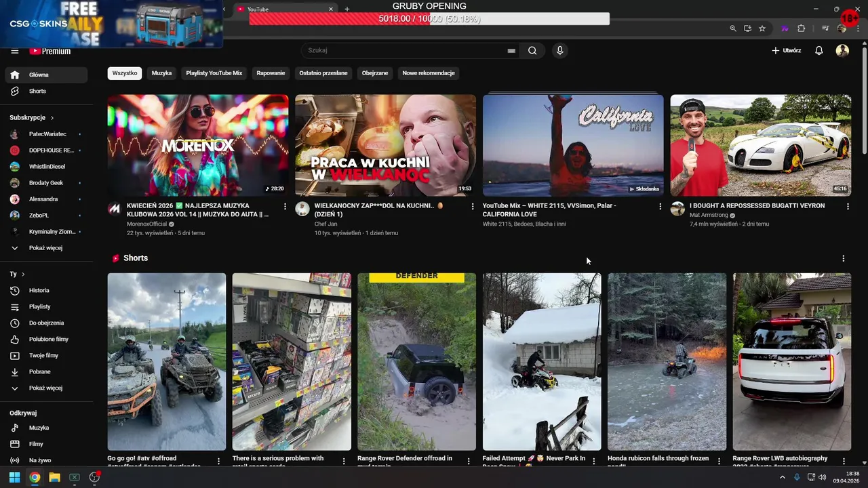This screenshot has height=488, width=868.
Task: Click the search magnifier button
Action: (x=532, y=50)
